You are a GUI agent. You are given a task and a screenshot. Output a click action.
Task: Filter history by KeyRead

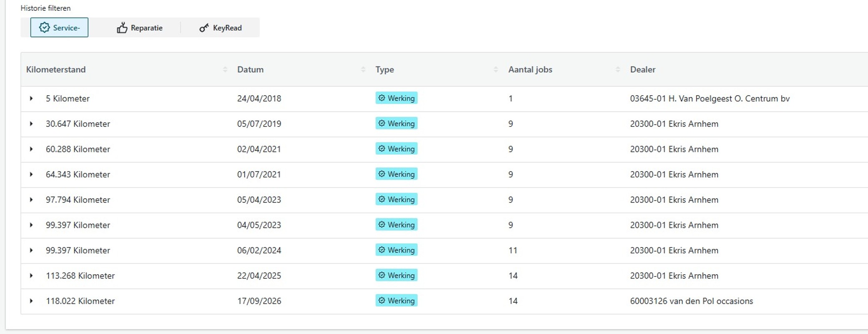pyautogui.click(x=221, y=28)
